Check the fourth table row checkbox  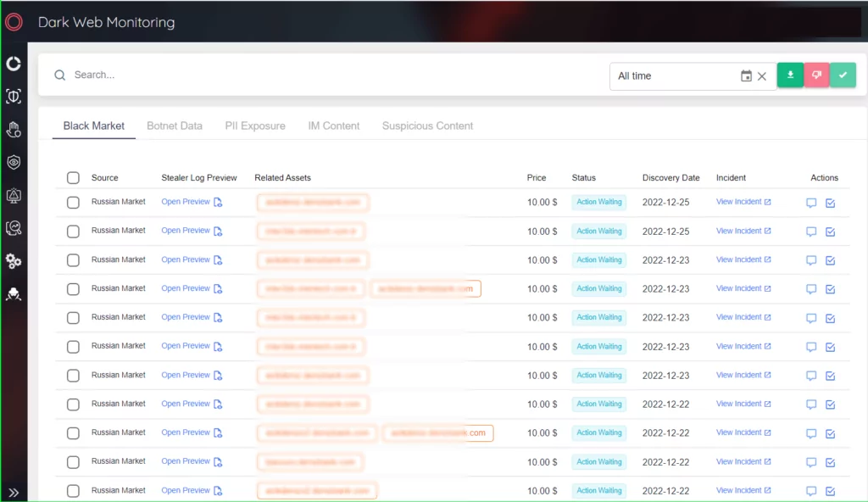point(73,288)
